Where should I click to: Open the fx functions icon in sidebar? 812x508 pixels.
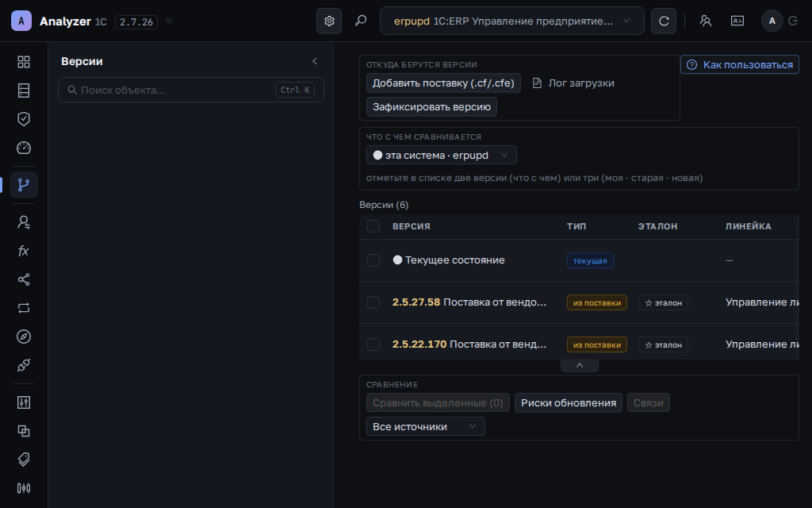(24, 251)
